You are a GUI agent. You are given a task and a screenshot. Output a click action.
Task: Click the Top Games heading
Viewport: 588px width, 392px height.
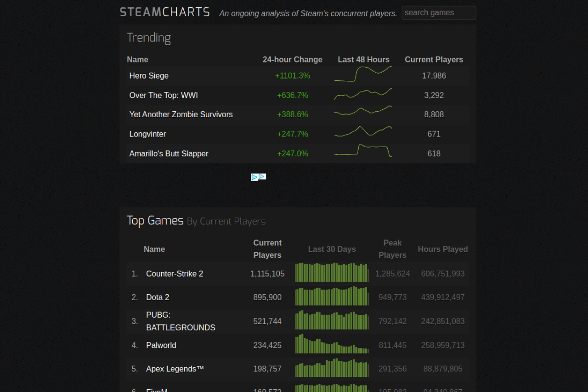click(x=155, y=221)
